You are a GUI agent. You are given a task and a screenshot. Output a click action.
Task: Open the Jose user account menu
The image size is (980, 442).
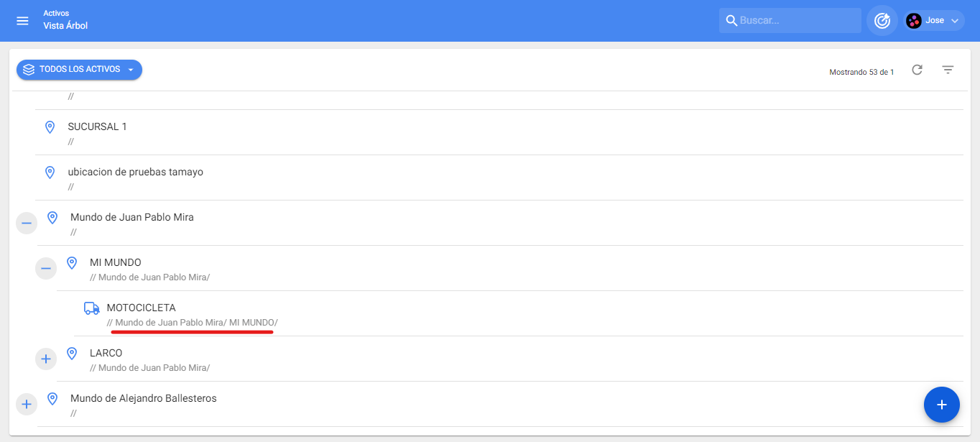click(934, 21)
